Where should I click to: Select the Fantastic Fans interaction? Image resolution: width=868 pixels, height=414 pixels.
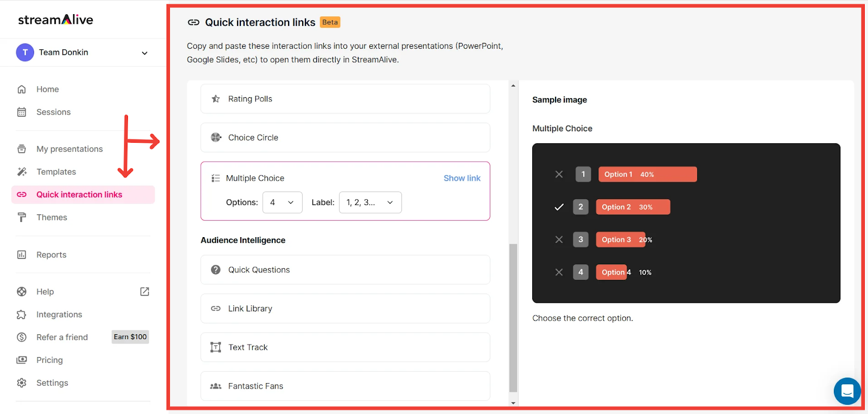(x=345, y=386)
